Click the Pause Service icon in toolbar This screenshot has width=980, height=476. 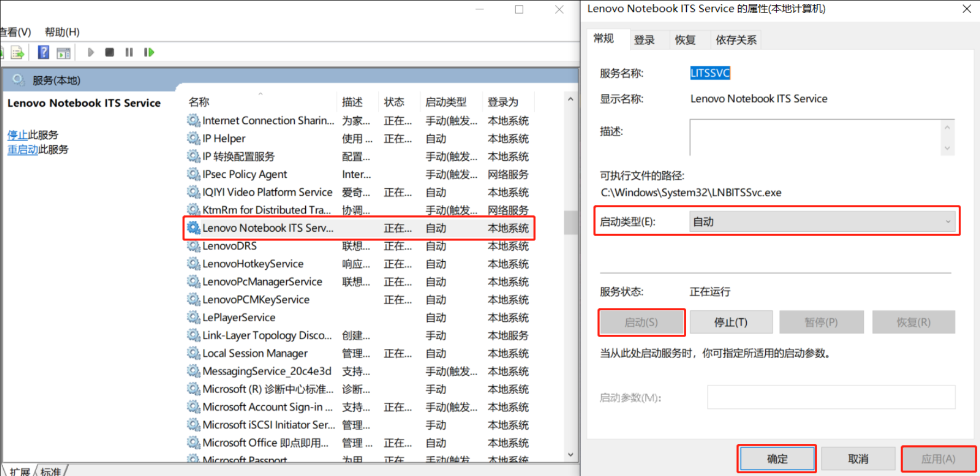click(129, 52)
